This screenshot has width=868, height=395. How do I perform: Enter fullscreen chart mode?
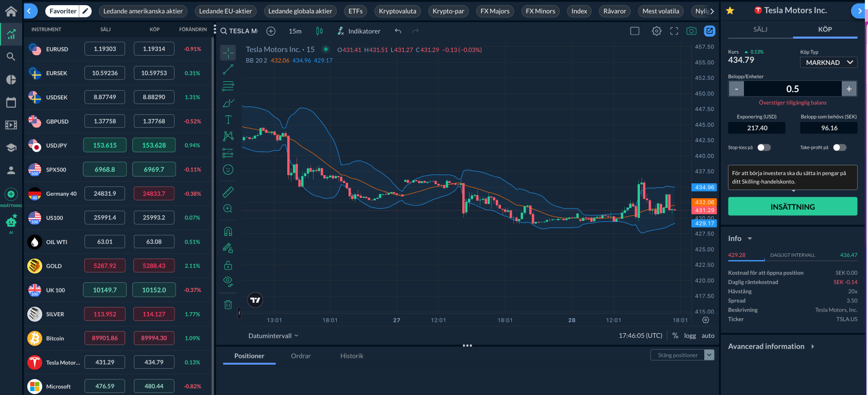coord(674,31)
